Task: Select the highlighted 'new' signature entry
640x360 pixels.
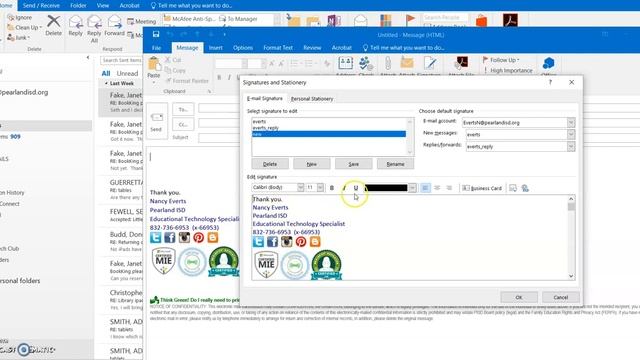Action: pyautogui.click(x=329, y=134)
